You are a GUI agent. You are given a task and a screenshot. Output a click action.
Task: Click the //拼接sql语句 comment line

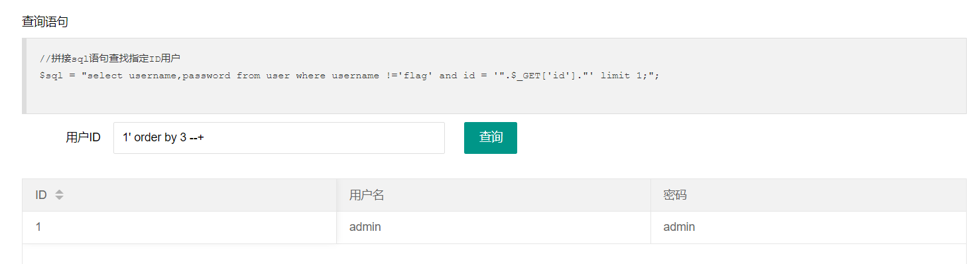click(115, 58)
